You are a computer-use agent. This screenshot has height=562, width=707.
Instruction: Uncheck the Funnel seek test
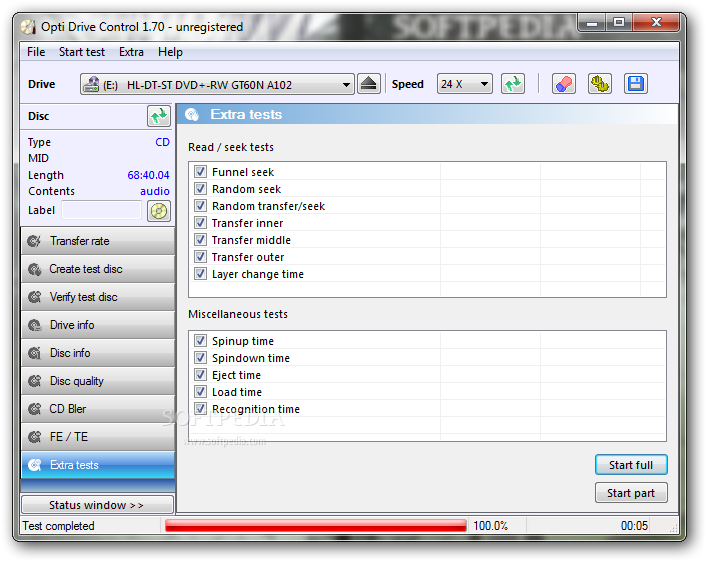tap(200, 171)
